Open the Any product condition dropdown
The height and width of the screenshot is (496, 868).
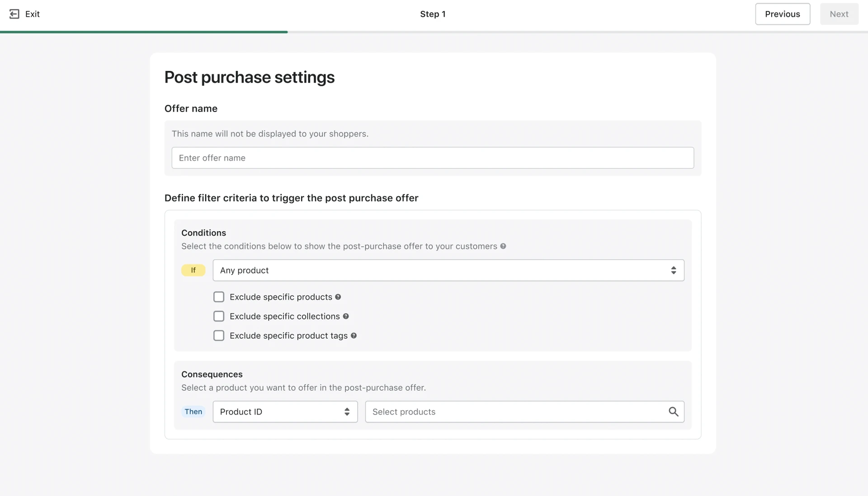448,270
